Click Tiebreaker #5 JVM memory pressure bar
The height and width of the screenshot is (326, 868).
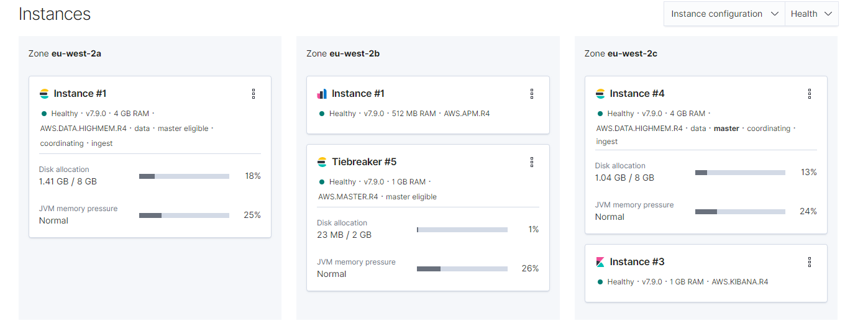pyautogui.click(x=462, y=269)
